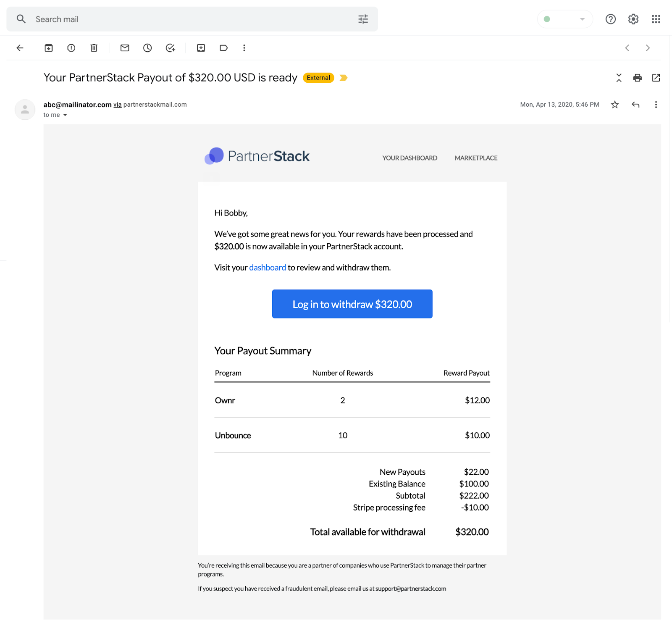Click Stripe processing fee label

(389, 508)
